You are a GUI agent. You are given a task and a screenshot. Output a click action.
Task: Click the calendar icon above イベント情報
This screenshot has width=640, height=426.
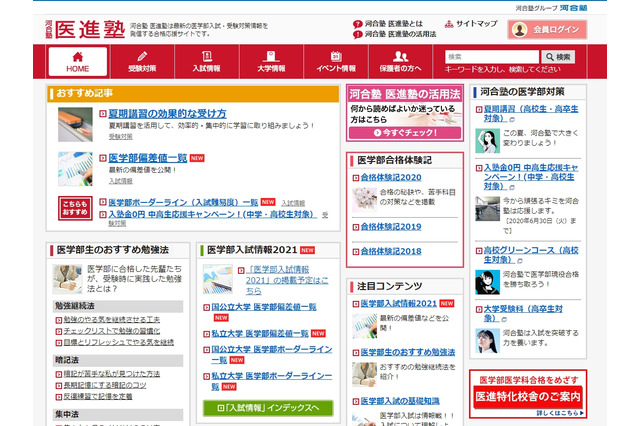336,56
